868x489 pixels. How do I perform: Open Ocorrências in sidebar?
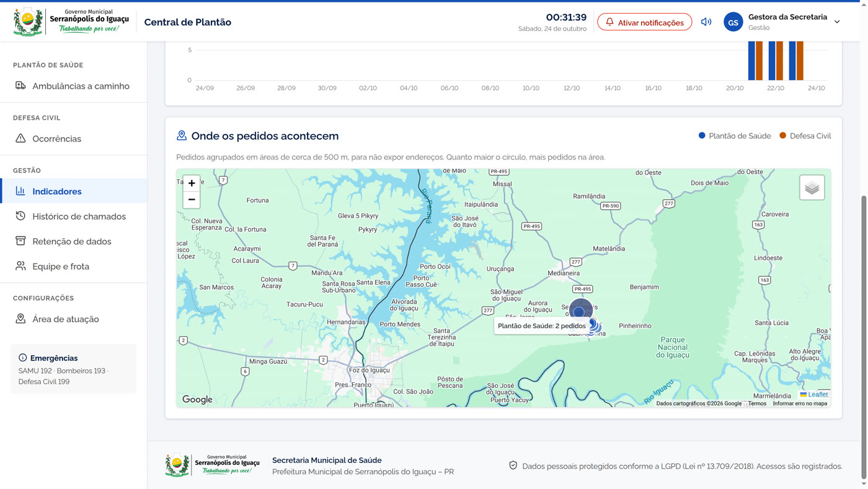[x=74, y=138]
